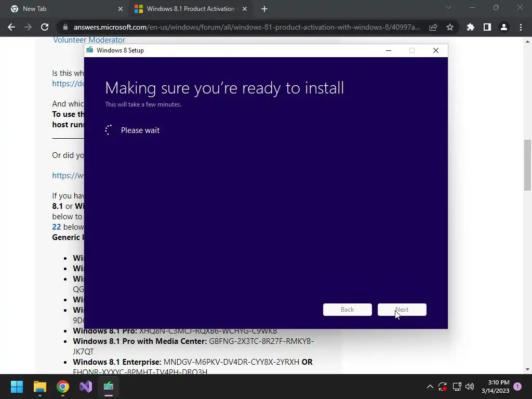Open the Chrome extensions puzzle icon
The height and width of the screenshot is (399, 532).
[471, 27]
